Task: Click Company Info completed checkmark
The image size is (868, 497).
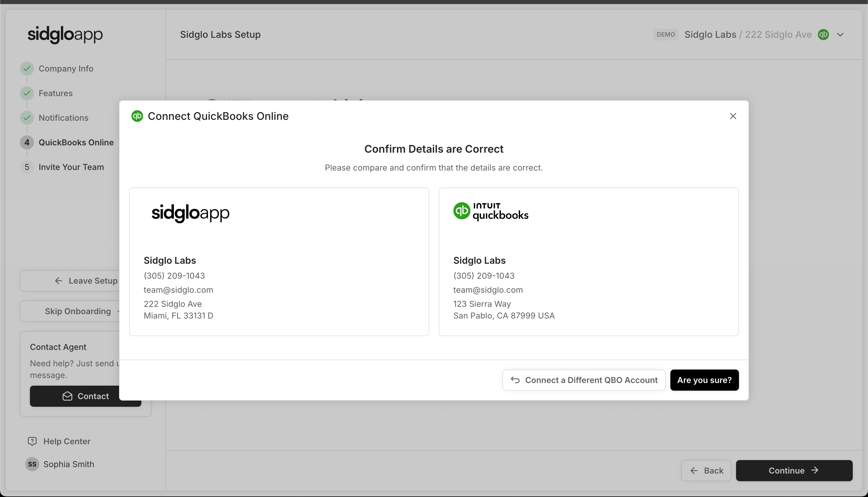Action: click(27, 69)
